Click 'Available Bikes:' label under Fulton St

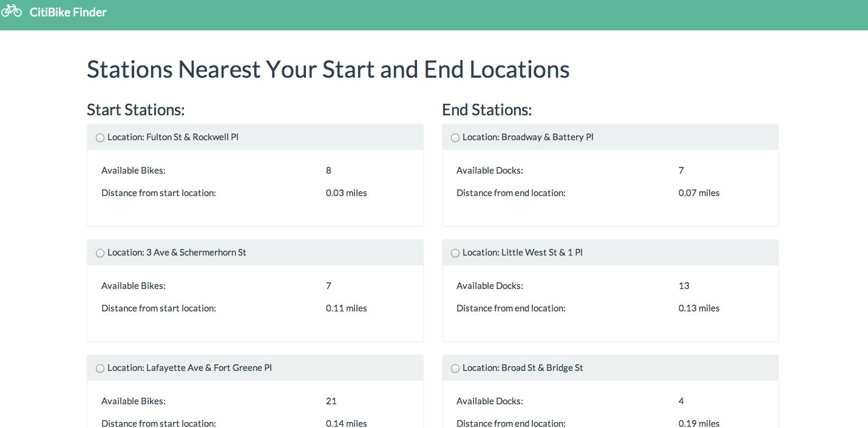point(134,171)
